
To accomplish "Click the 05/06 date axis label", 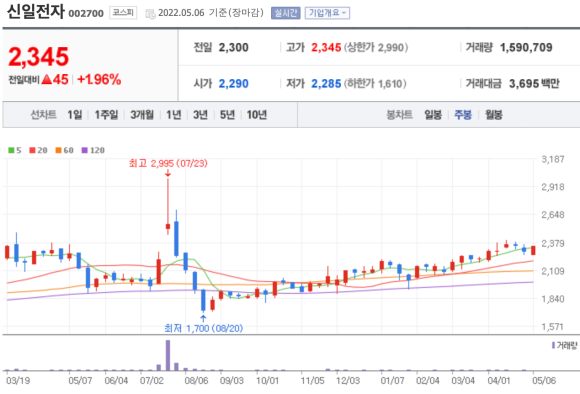I will tap(544, 380).
